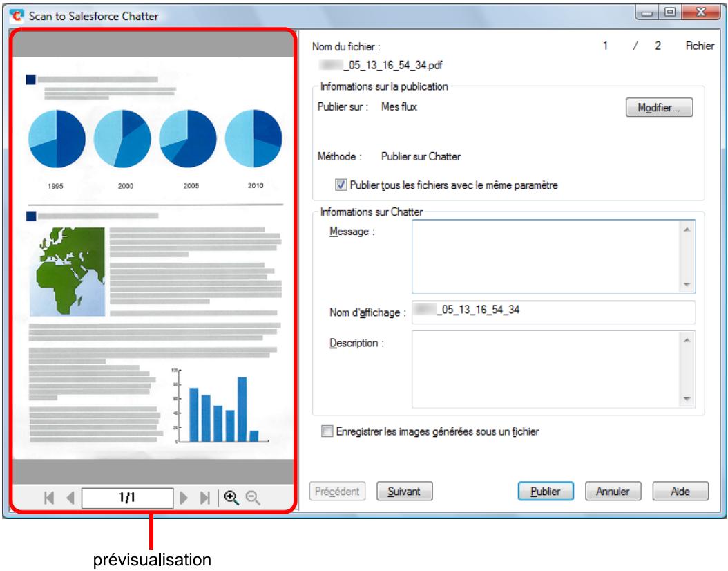
Task: Click the Modifier... button
Action: point(659,107)
